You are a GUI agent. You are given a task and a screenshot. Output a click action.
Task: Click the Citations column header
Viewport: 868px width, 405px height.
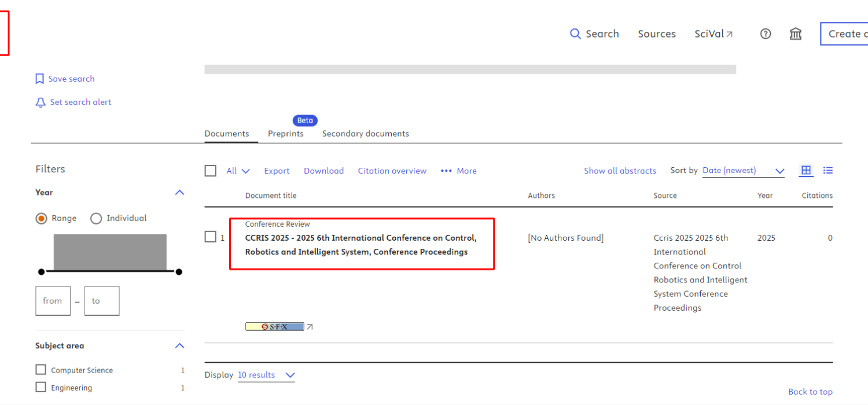pyautogui.click(x=817, y=196)
